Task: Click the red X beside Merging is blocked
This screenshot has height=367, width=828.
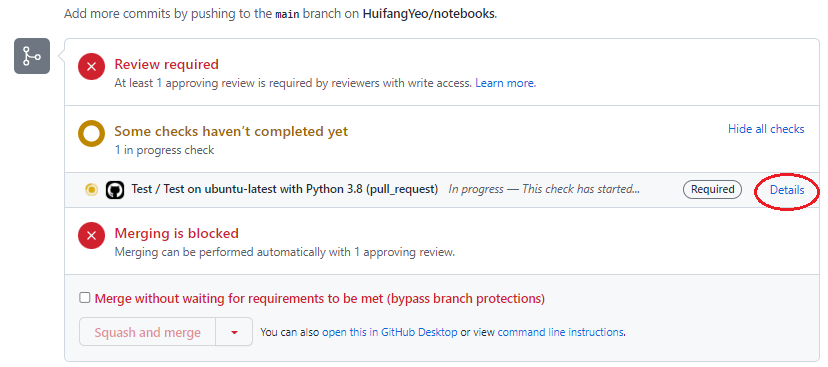Action: click(91, 235)
